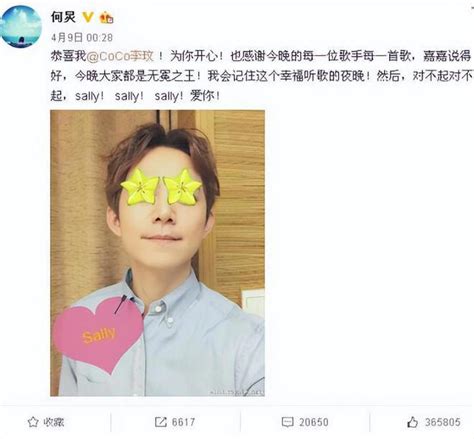The height and width of the screenshot is (439, 474).
Task: Click the membership badge icon beside the V badge
Action: click(x=107, y=17)
